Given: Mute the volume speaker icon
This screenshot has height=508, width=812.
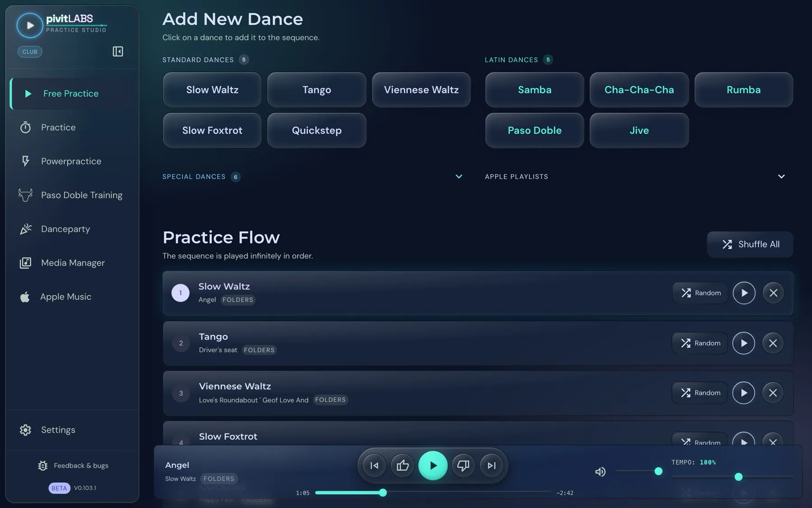Looking at the screenshot, I should pos(600,472).
